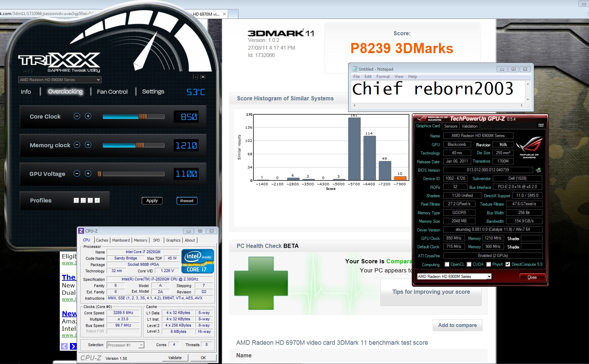The height and width of the screenshot is (364, 589).
Task: Click the Memory clock 1210 value field
Action: 186,145
